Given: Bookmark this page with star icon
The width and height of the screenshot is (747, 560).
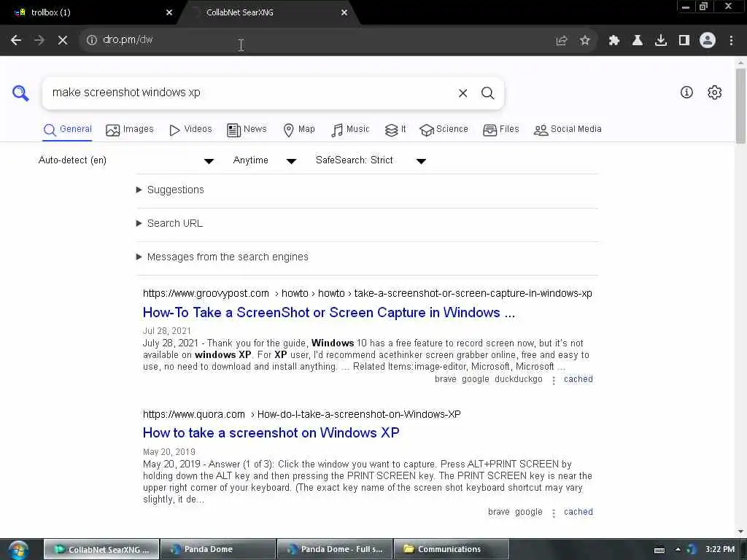Looking at the screenshot, I should pyautogui.click(x=584, y=41).
